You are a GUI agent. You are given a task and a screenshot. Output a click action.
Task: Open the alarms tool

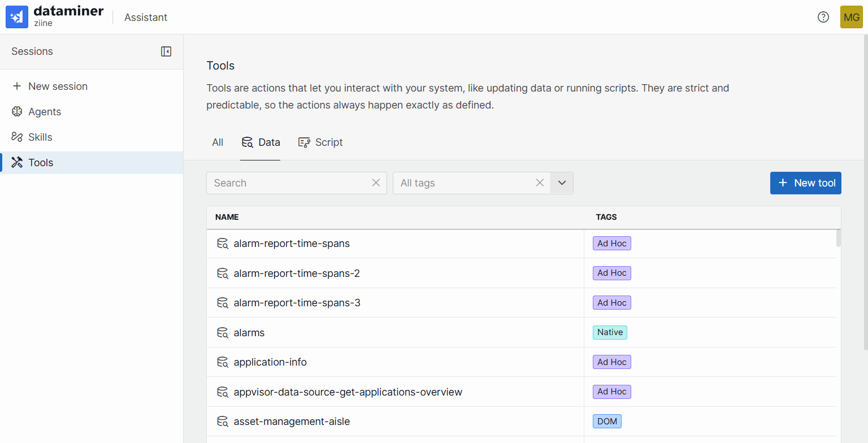click(x=249, y=333)
